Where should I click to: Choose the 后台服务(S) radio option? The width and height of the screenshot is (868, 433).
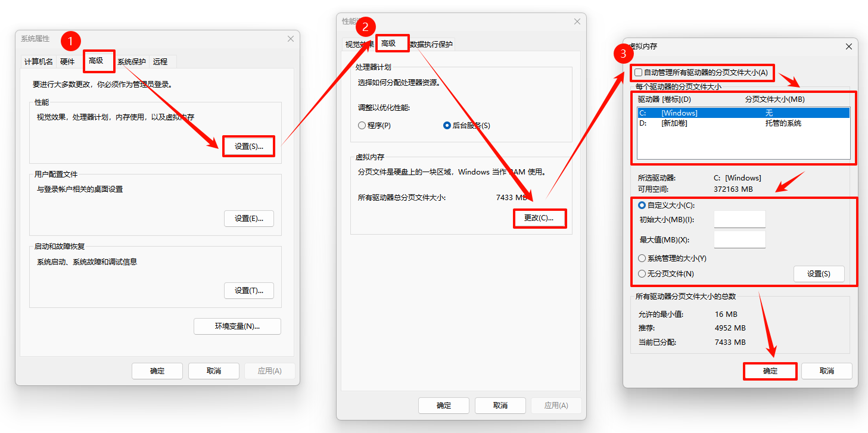click(447, 126)
